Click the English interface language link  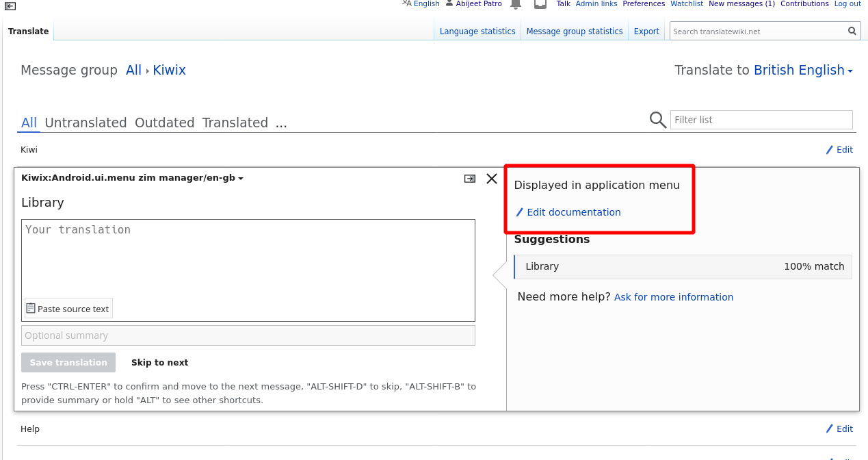click(427, 3)
